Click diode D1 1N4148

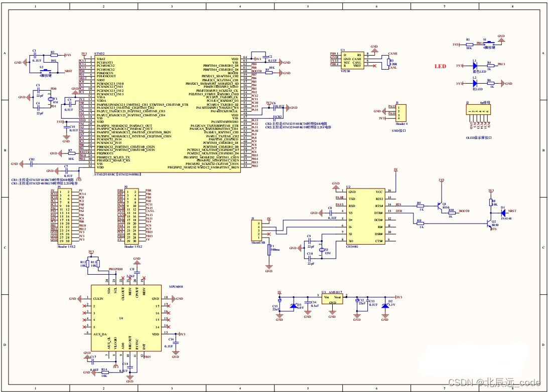coord(503,213)
